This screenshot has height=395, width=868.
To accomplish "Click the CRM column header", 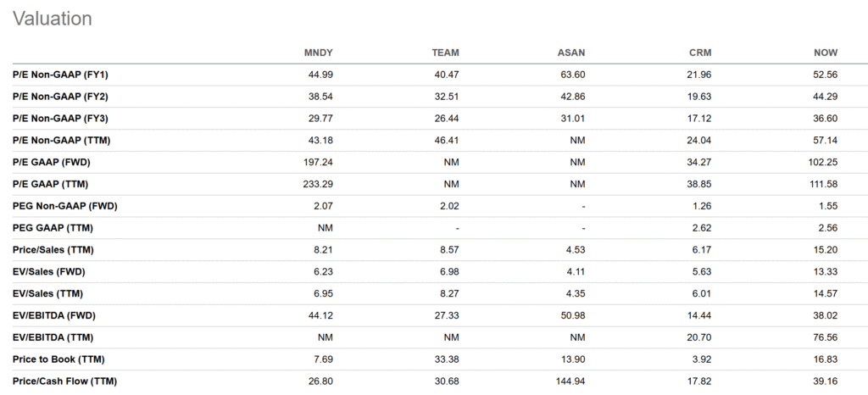I will coord(699,53).
